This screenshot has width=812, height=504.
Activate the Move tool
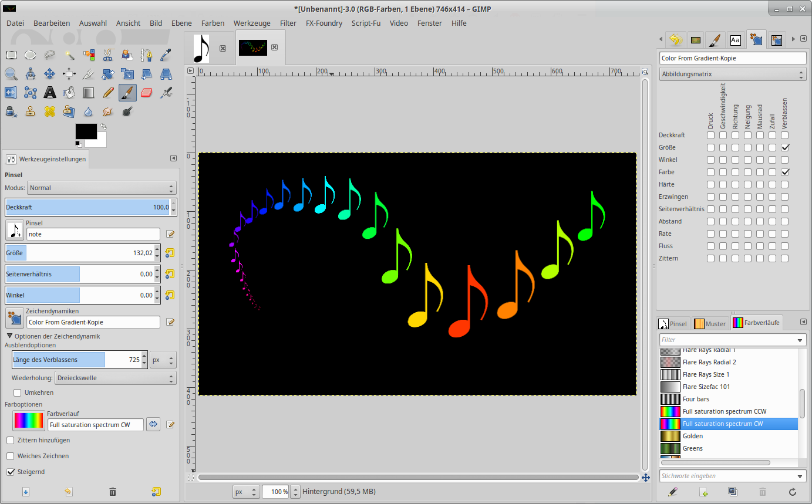pos(50,74)
